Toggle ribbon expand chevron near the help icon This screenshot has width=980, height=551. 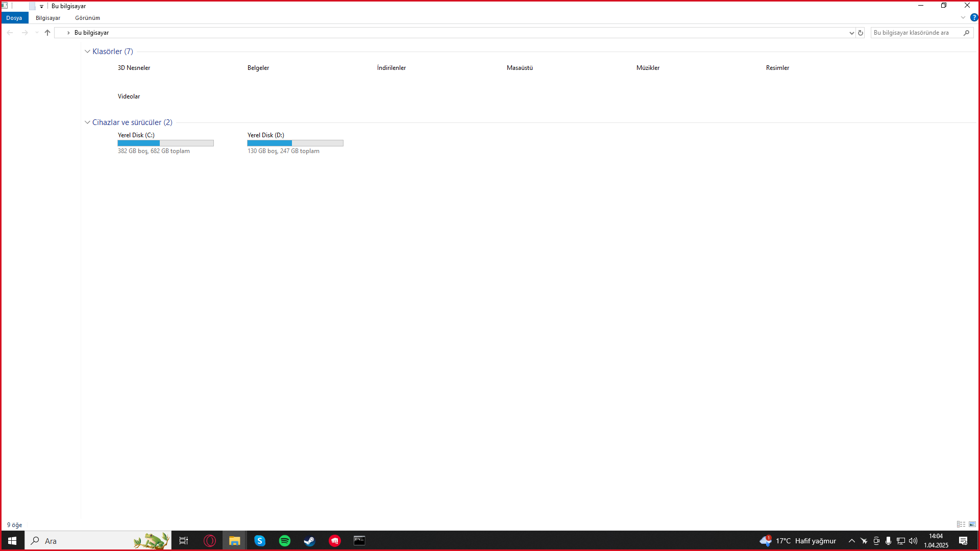point(963,17)
